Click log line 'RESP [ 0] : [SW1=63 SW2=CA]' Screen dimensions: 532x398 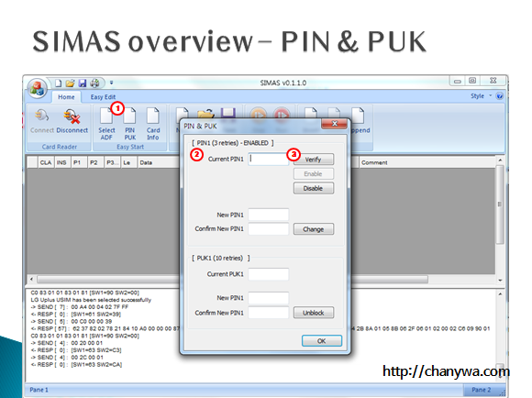coord(76,365)
